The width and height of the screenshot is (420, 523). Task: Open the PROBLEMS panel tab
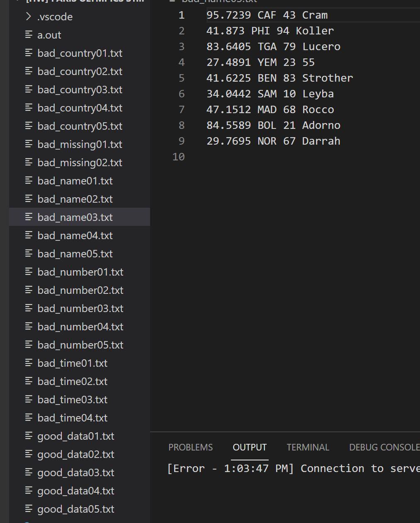tap(190, 447)
